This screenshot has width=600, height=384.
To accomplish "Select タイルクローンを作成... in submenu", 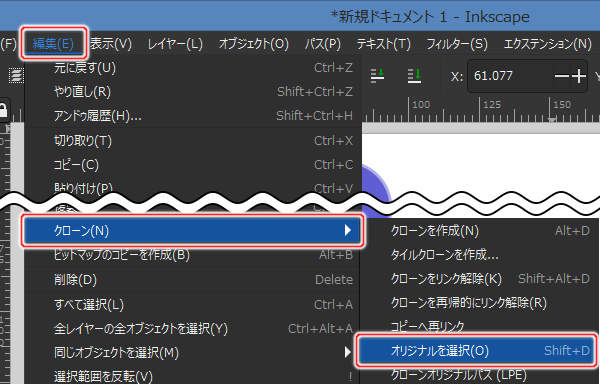I will [479, 255].
